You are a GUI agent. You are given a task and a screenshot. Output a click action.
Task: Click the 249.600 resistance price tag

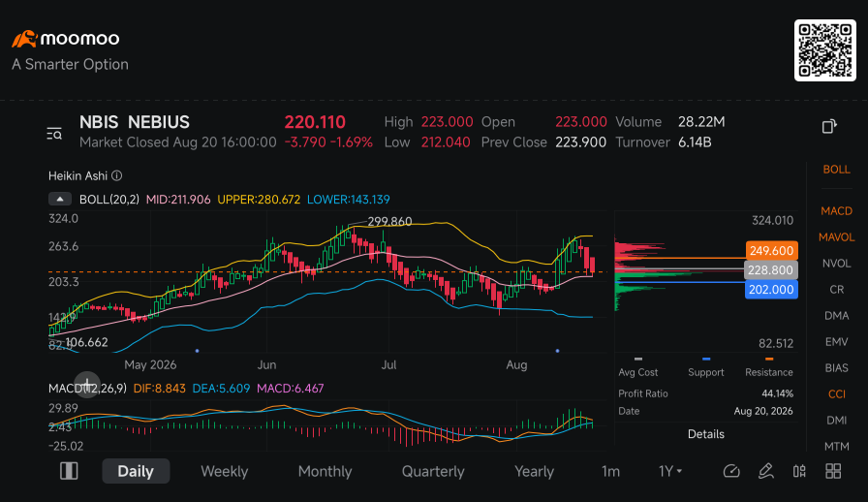[x=772, y=250]
